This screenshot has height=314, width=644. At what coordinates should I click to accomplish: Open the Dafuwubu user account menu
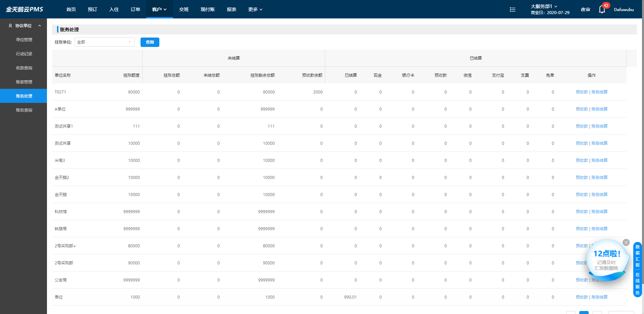[x=624, y=9]
